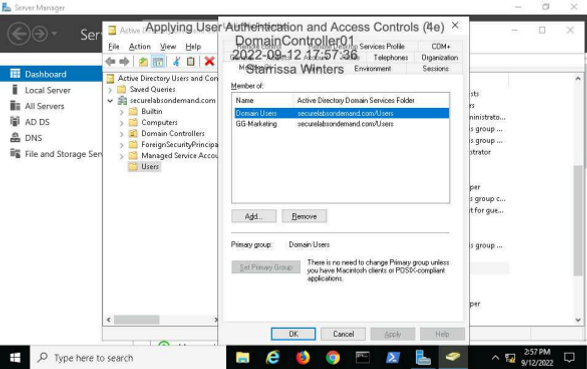Close the user properties dialog

[455, 25]
